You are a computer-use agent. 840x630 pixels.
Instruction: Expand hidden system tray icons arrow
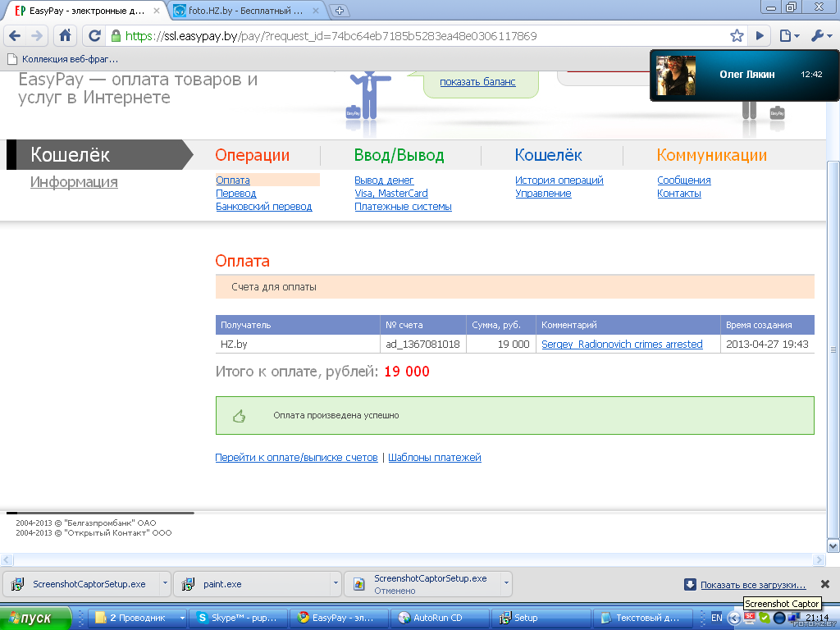[733, 619]
